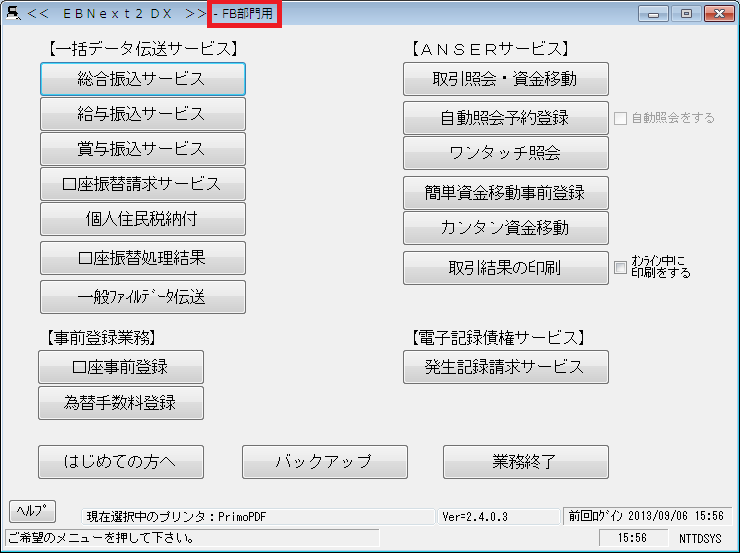Click the 【ANSERサービス】 heading
This screenshot has height=553, width=740.
coord(489,49)
